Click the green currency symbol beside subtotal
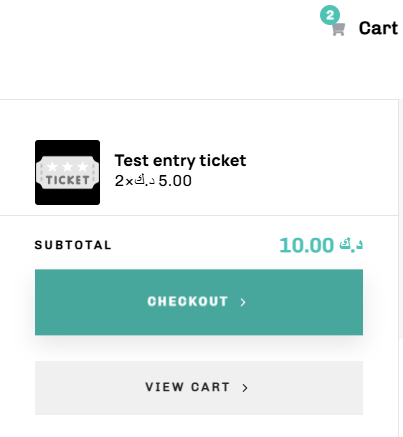 351,244
